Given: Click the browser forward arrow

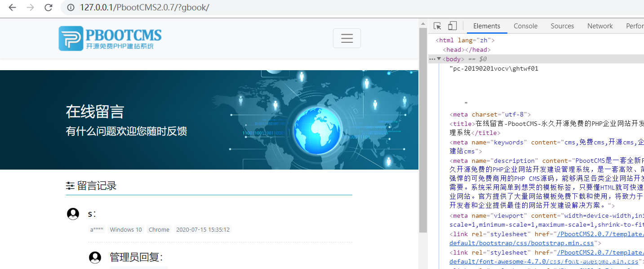Looking at the screenshot, I should click(x=30, y=8).
